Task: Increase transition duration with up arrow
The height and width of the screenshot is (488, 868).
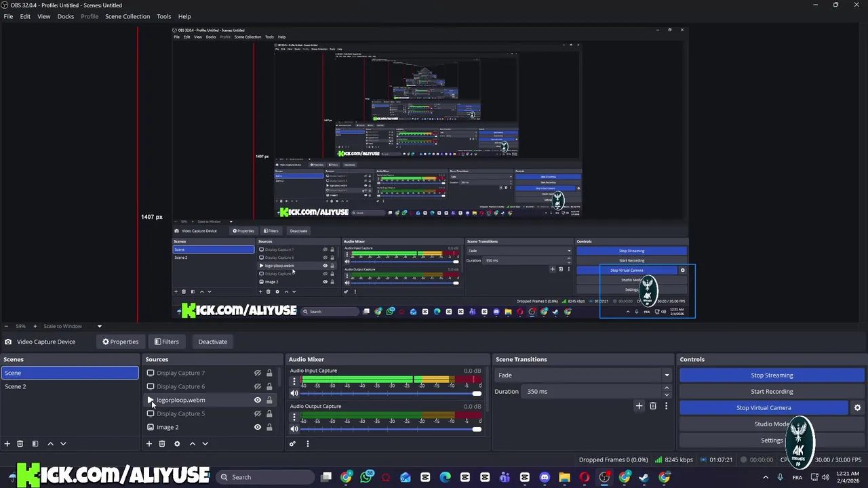Action: coord(667,388)
